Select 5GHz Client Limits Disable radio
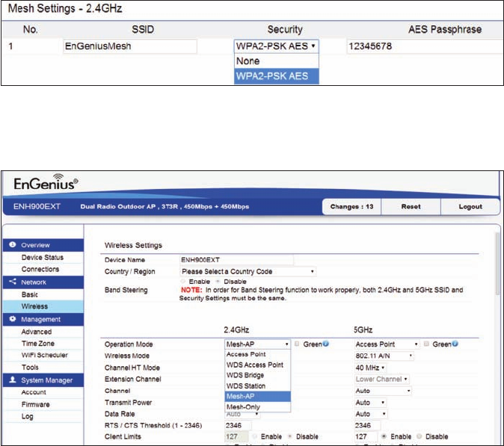This screenshot has height=446, width=504. [x=420, y=436]
